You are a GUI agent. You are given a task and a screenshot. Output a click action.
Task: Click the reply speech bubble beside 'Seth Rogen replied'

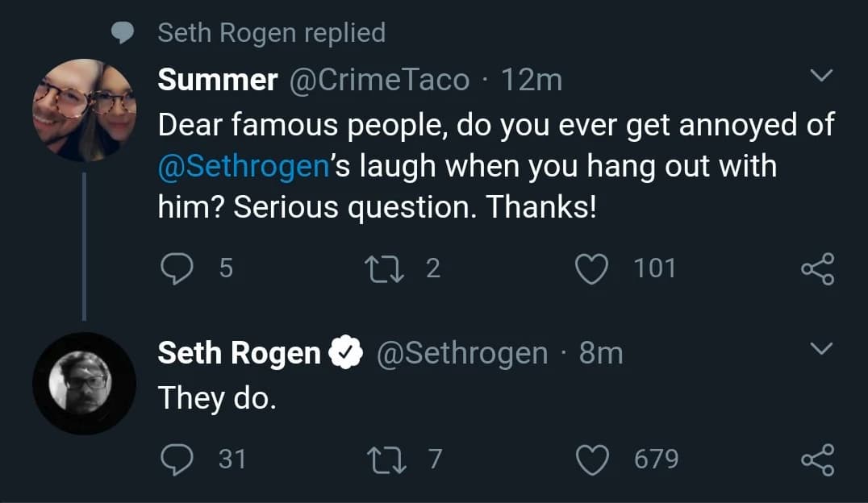tap(123, 32)
